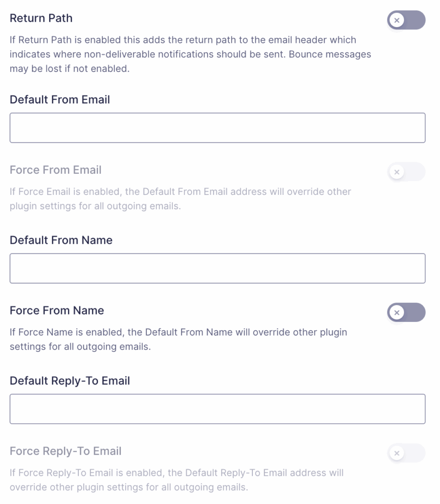Toggle the Force From Name switch
The image size is (440, 504).
coord(406,313)
